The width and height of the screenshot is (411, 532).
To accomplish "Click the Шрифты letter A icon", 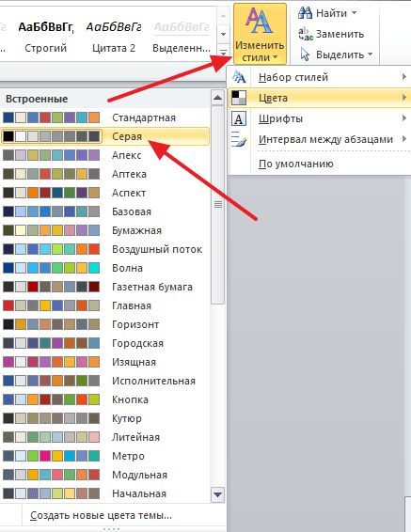I will [x=239, y=118].
